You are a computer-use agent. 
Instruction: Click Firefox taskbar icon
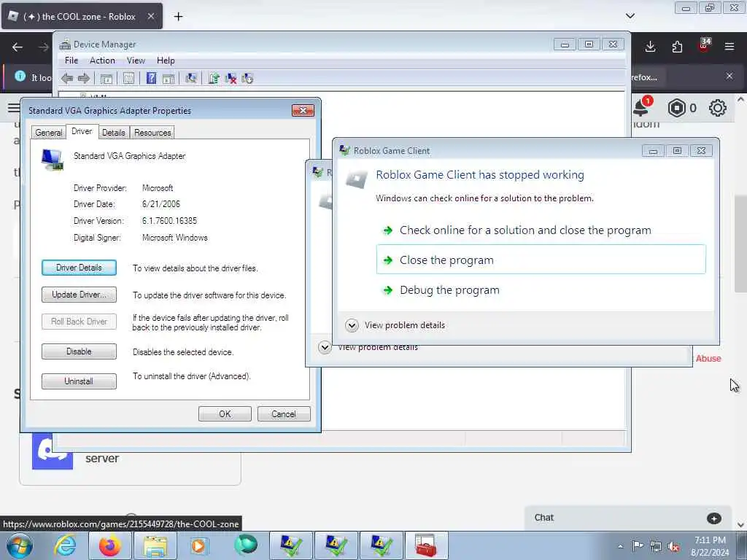[109, 545]
